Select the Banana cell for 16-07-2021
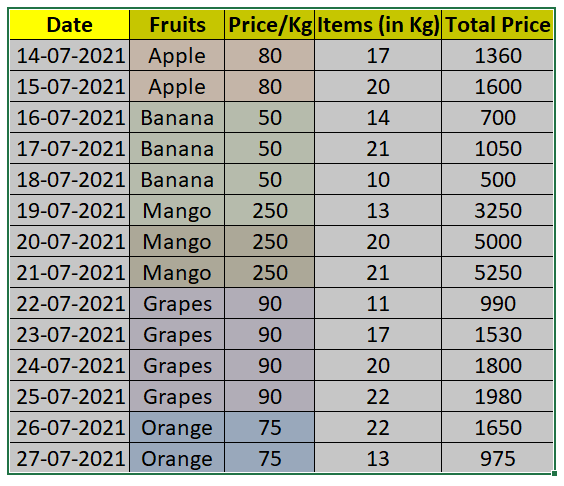 [x=177, y=117]
